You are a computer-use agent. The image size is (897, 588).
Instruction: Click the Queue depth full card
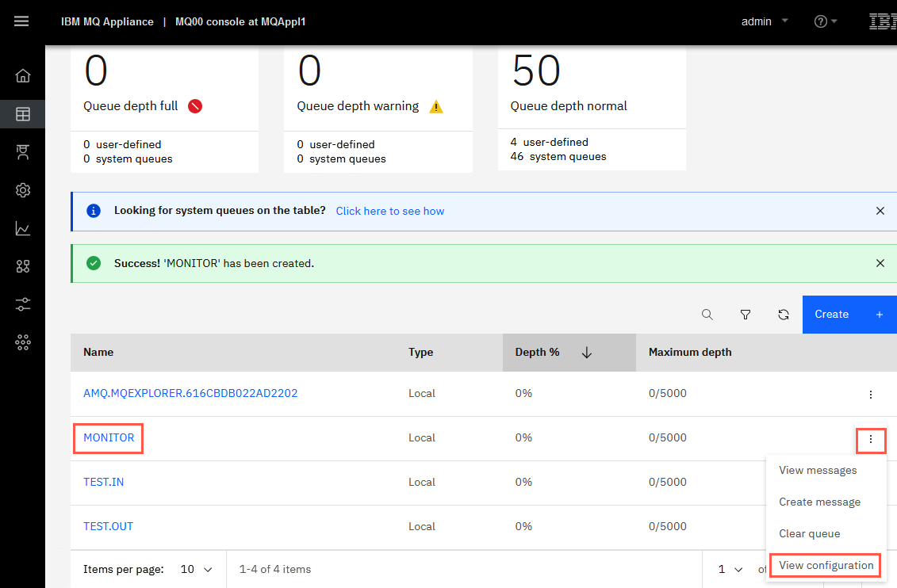164,109
